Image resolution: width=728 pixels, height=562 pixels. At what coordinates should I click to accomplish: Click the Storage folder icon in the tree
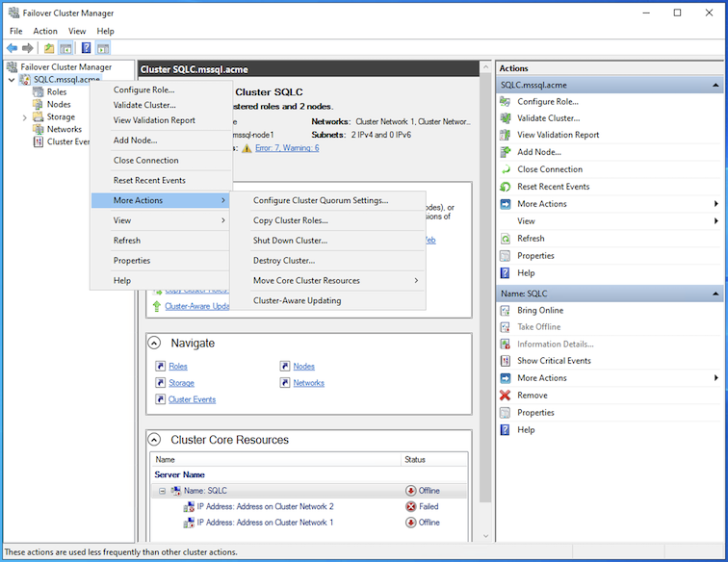pos(39,116)
